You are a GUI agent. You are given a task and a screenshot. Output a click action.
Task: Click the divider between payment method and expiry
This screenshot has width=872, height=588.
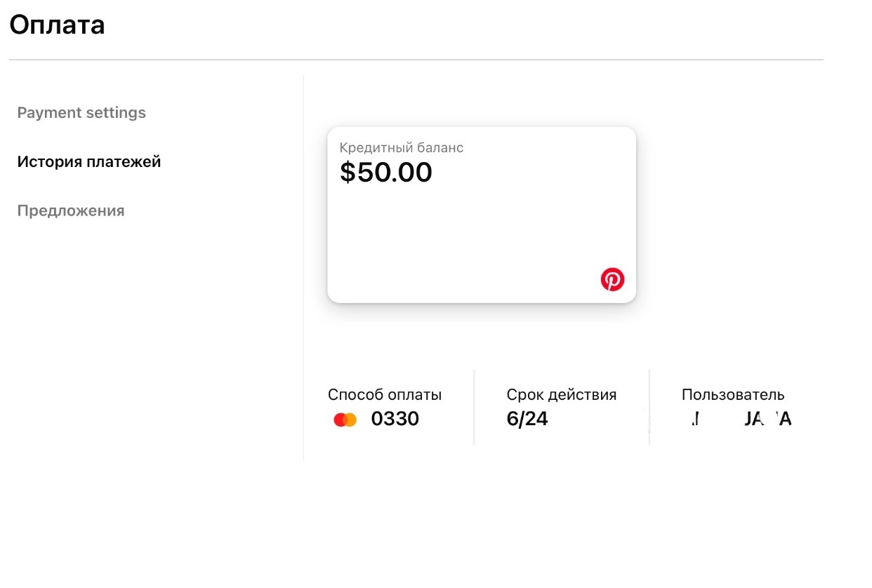click(x=475, y=407)
